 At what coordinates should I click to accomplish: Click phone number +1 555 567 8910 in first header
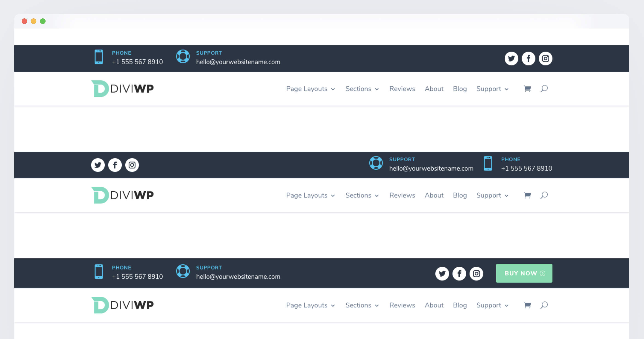pyautogui.click(x=137, y=62)
